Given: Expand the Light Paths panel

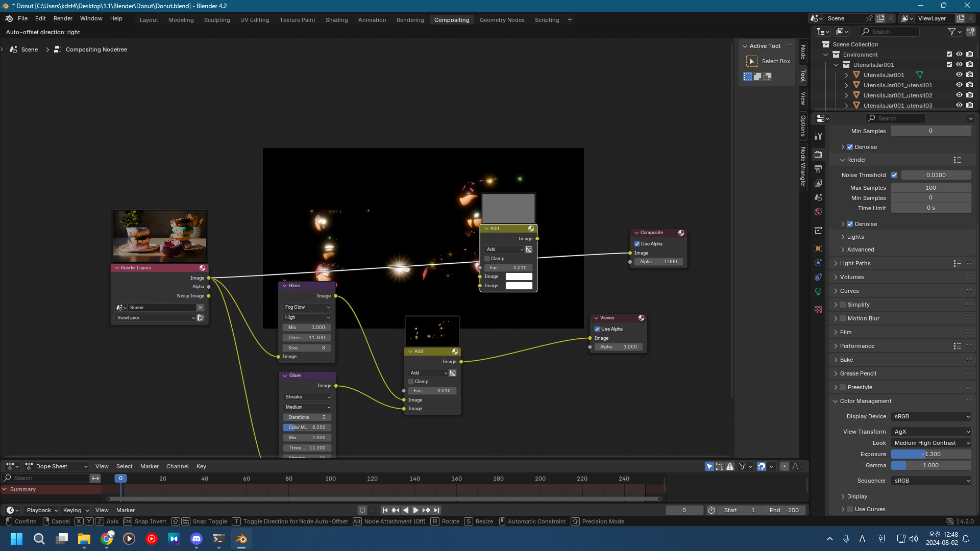Looking at the screenshot, I should click(x=855, y=264).
